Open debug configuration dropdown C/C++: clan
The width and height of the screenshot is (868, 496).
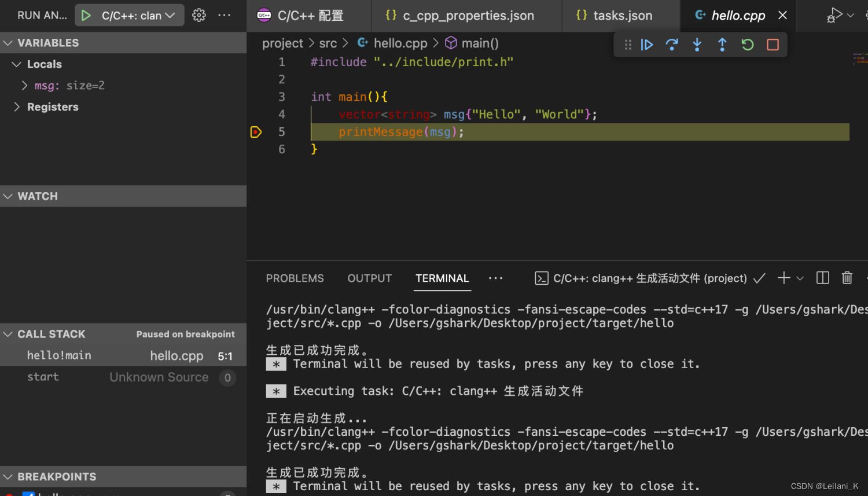click(x=138, y=16)
